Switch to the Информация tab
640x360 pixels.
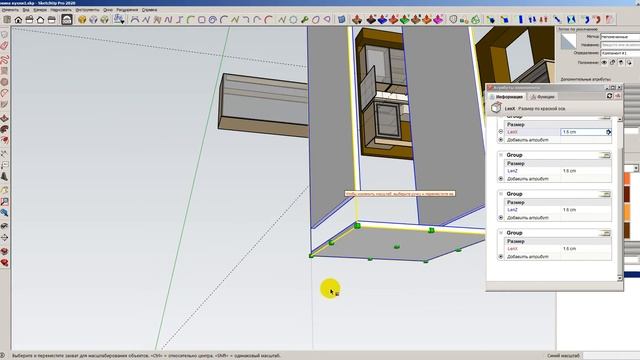coord(507,97)
